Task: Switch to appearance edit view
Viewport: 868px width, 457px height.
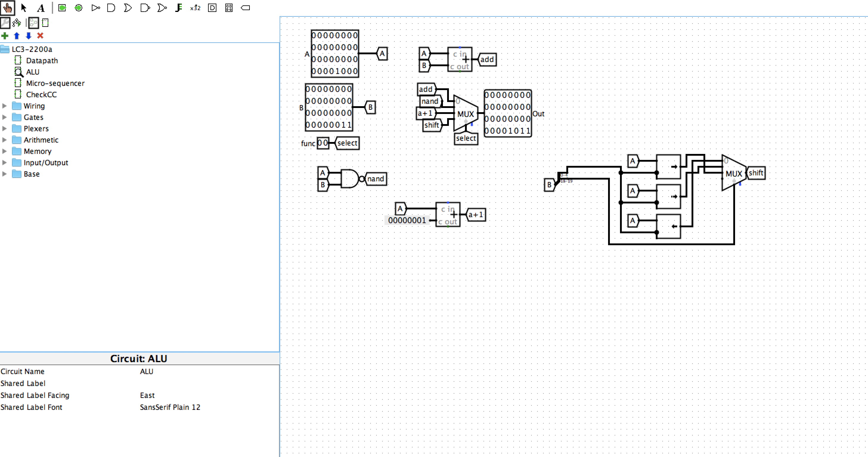Action: click(46, 23)
